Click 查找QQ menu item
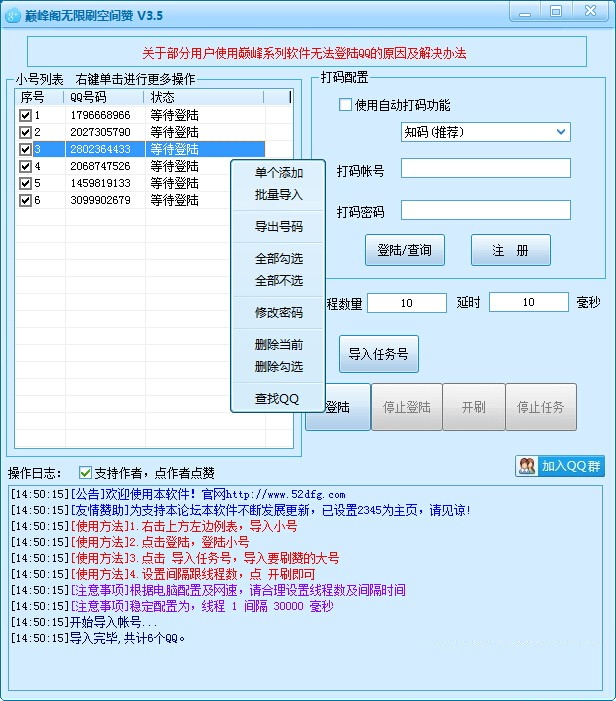616x701 pixels. tap(278, 399)
